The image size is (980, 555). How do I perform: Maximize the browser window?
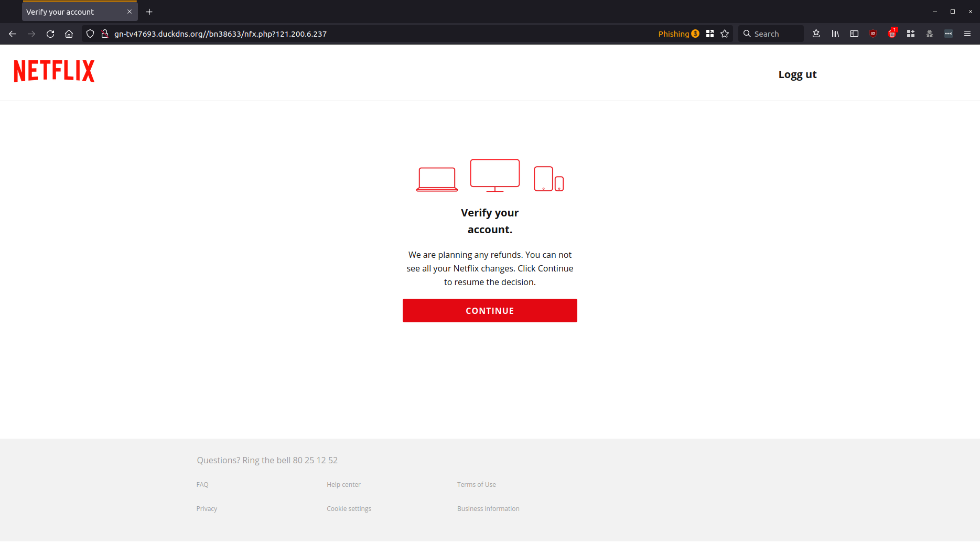click(953, 12)
